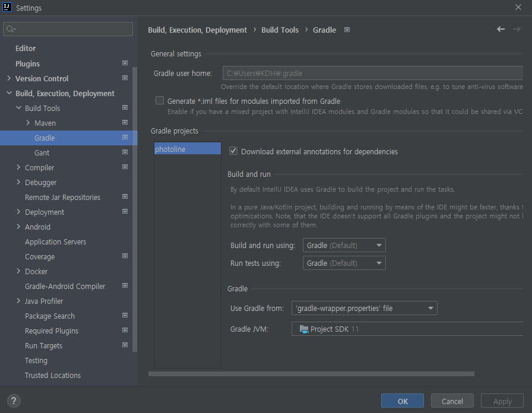Click Build Tools breadcrumb link
The image size is (532, 413).
pyautogui.click(x=280, y=30)
